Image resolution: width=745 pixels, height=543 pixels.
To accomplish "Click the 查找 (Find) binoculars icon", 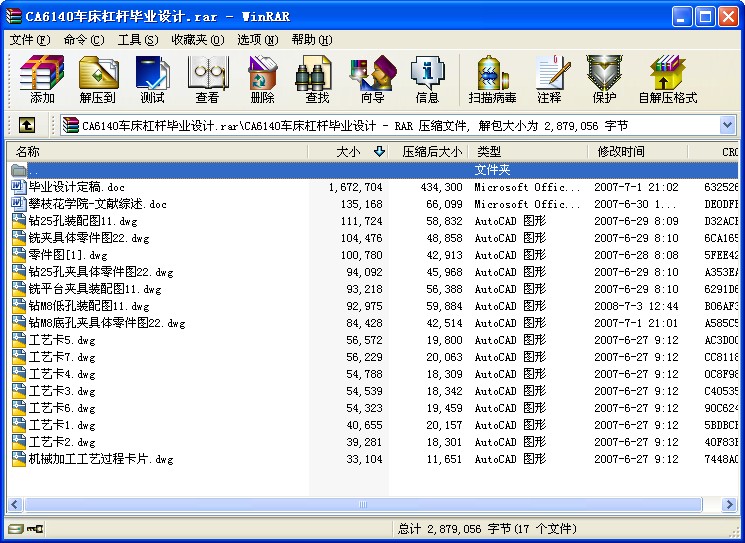I will pos(314,73).
